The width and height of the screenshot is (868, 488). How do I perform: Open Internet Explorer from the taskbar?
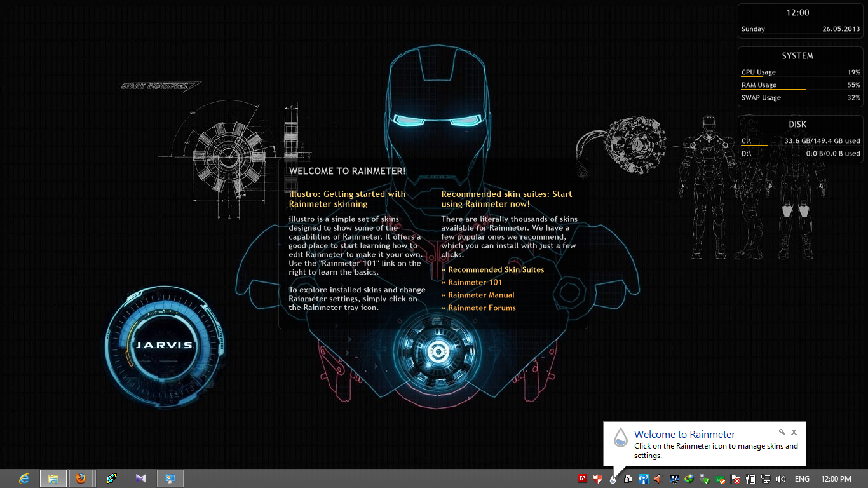pyautogui.click(x=24, y=478)
